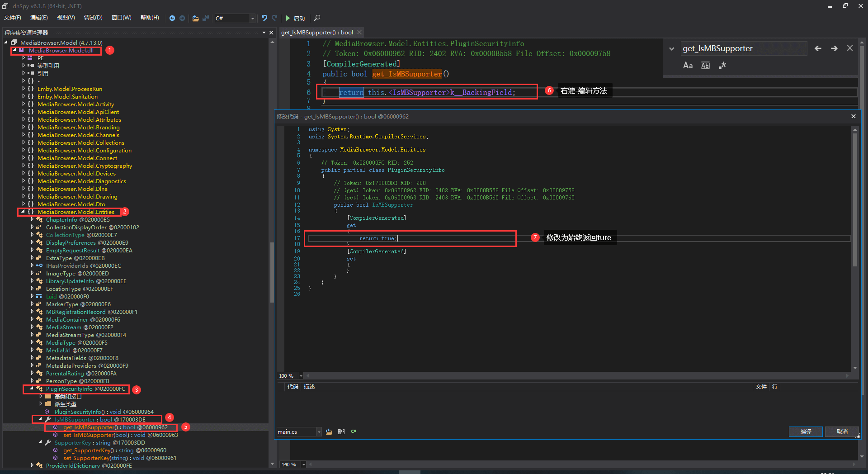868x474 pixels.
Task: Open the search magnifier in toolbar
Action: [317, 18]
